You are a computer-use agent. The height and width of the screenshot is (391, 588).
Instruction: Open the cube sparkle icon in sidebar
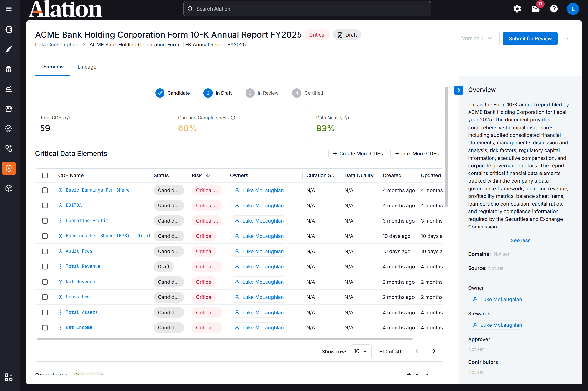click(x=9, y=188)
